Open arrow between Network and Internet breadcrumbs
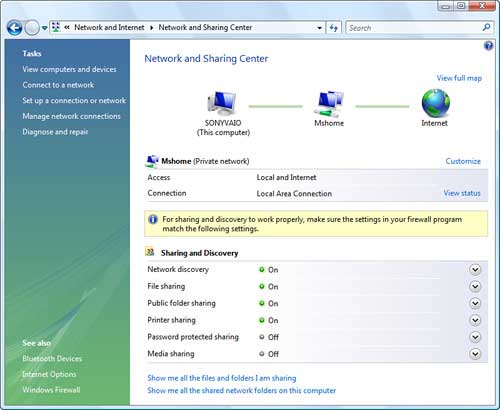 152,28
